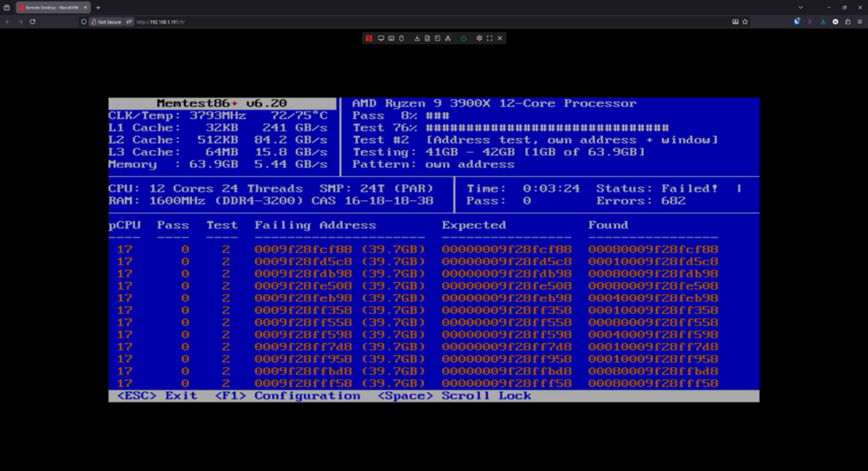
Task: Click found value 00040009f28feb98
Action: click(654, 298)
